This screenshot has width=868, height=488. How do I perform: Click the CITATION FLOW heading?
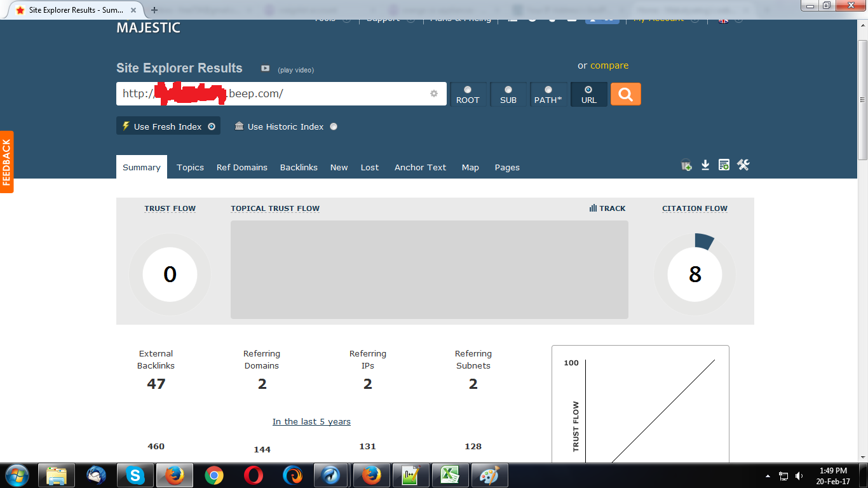695,208
